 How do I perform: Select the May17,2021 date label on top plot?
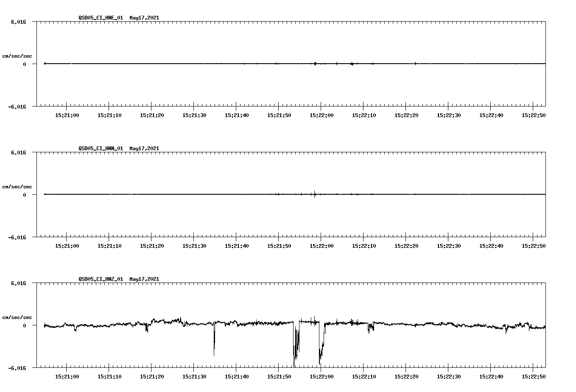[x=144, y=18]
